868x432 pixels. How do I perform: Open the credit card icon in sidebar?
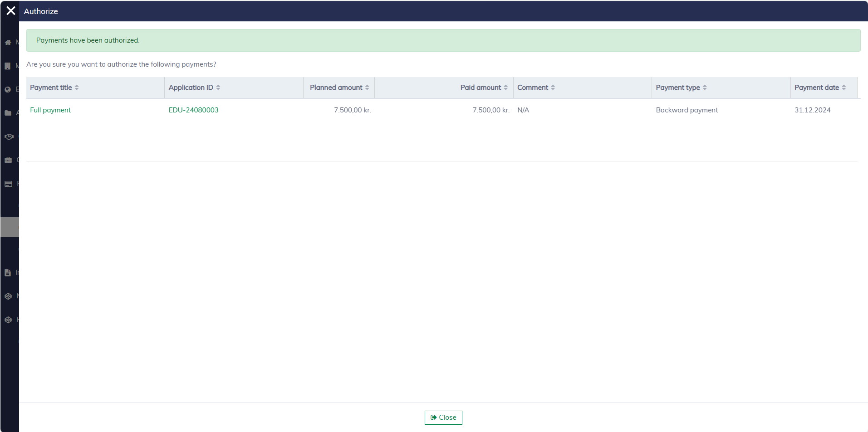[x=8, y=184]
